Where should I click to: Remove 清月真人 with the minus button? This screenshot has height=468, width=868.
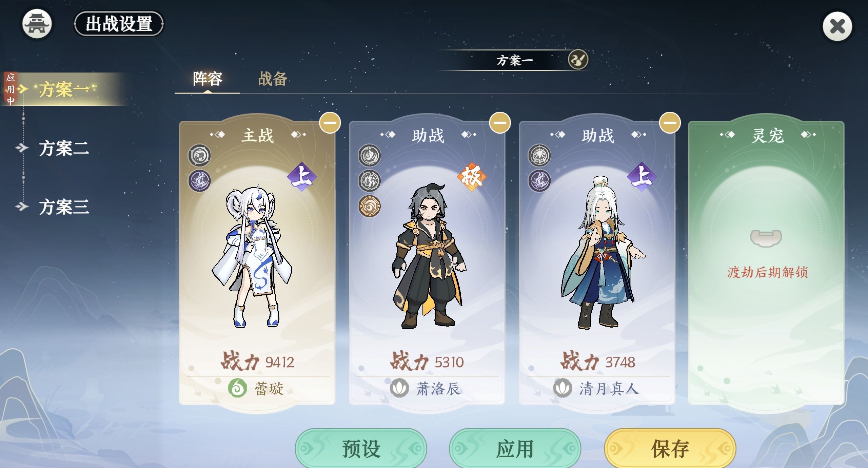(670, 123)
